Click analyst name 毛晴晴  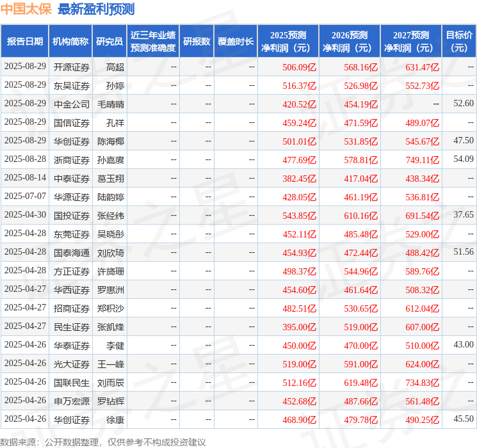[111, 104]
